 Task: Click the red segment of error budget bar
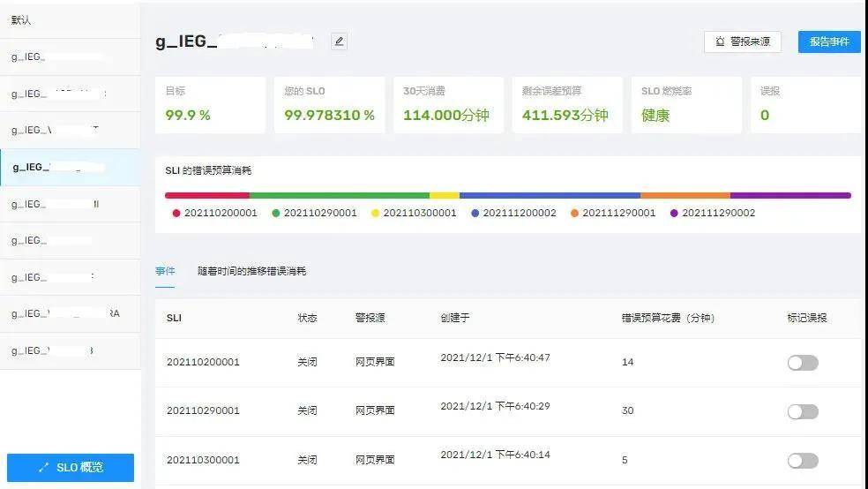click(207, 195)
